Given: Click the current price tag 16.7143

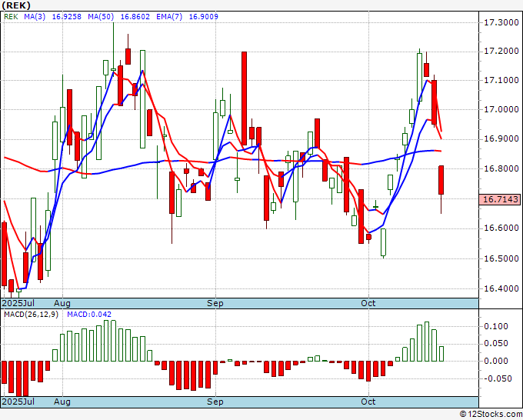Looking at the screenshot, I should coord(501,199).
